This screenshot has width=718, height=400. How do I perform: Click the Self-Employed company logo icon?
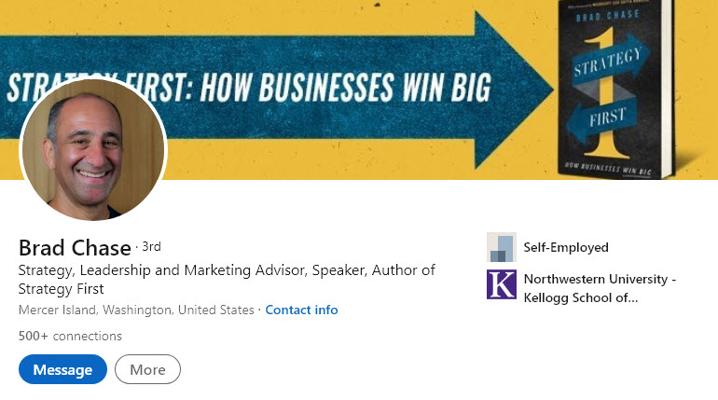[501, 247]
